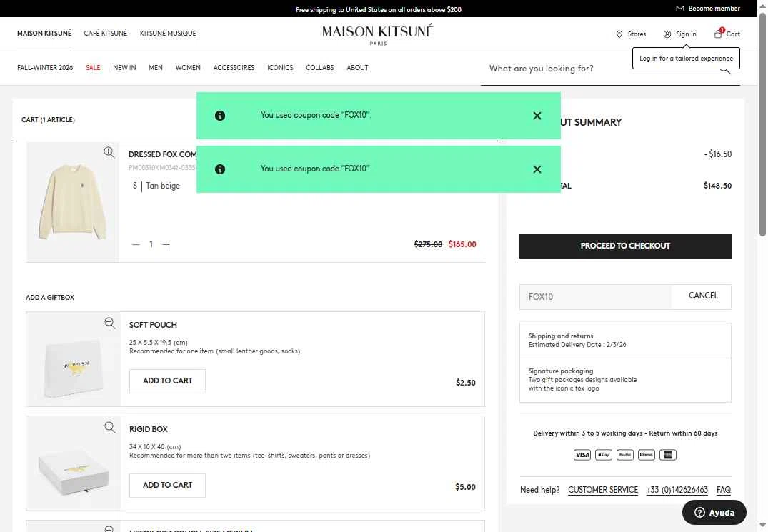Click the last payment card icon
768x532 pixels.
(667, 455)
